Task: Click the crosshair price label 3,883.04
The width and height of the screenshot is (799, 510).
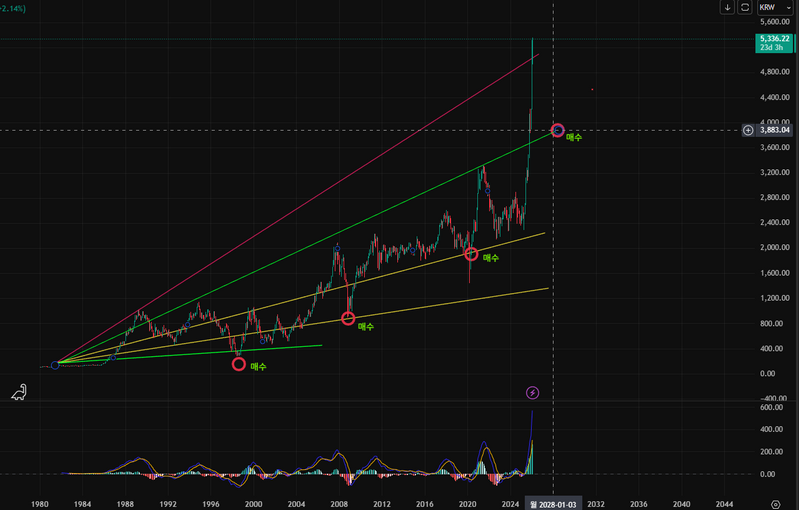Action: tap(775, 130)
